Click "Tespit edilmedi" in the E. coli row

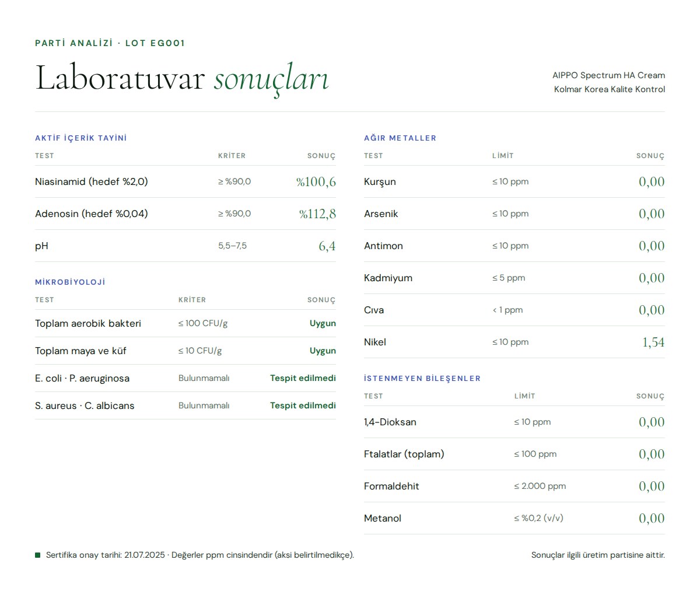click(x=303, y=378)
